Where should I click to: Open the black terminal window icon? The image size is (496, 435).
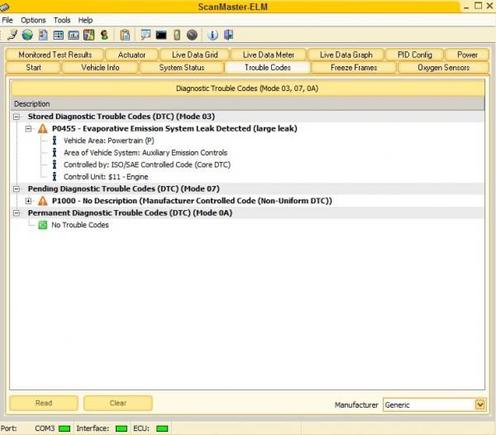(x=161, y=35)
